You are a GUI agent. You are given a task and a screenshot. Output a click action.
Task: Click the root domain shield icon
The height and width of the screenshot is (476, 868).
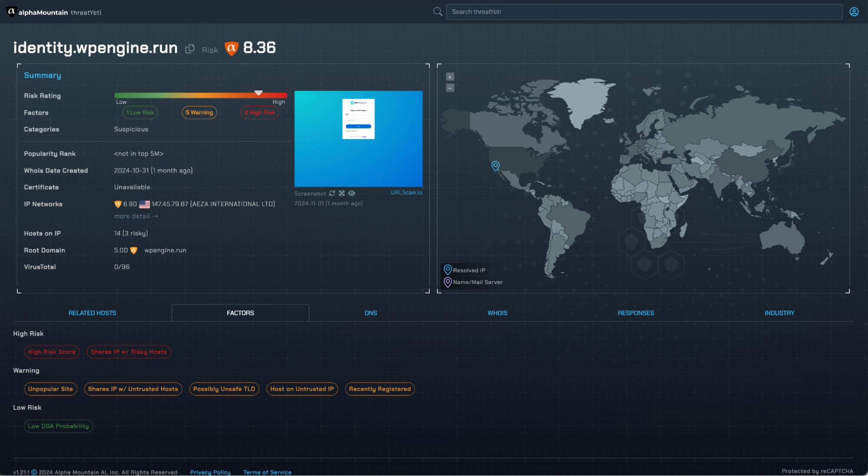tap(134, 250)
